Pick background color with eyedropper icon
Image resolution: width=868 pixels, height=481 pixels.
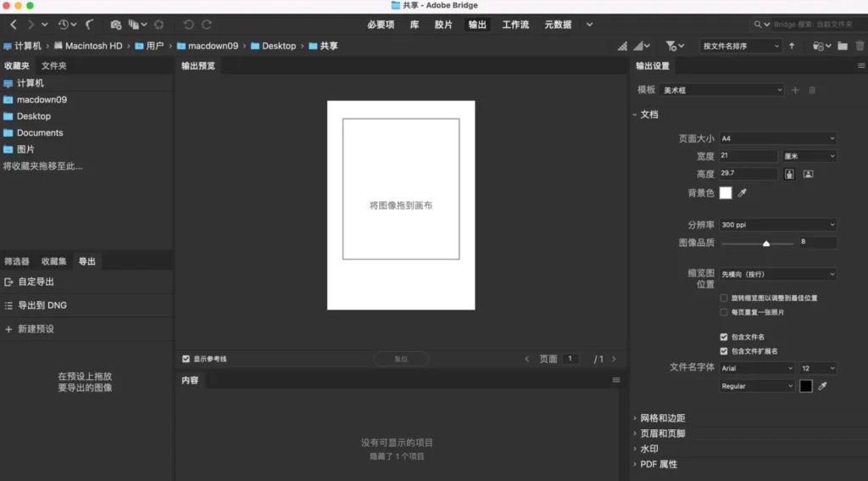743,193
